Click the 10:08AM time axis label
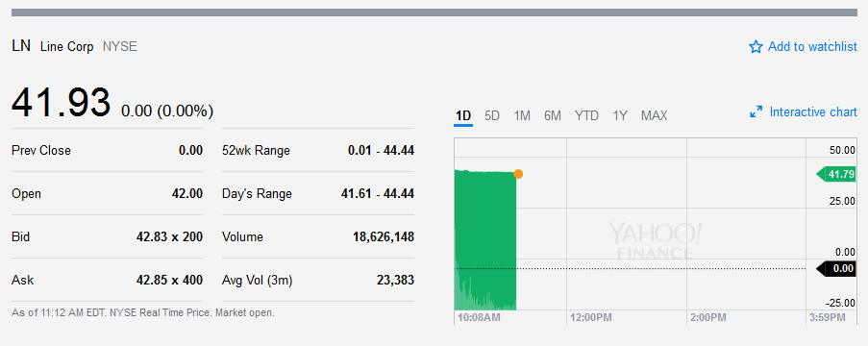The width and height of the screenshot is (868, 346). coord(479,318)
